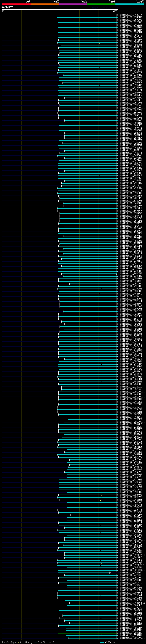Open hit UniRef100_B1PB85
This screenshot has width=146, height=644.
(131, 22)
